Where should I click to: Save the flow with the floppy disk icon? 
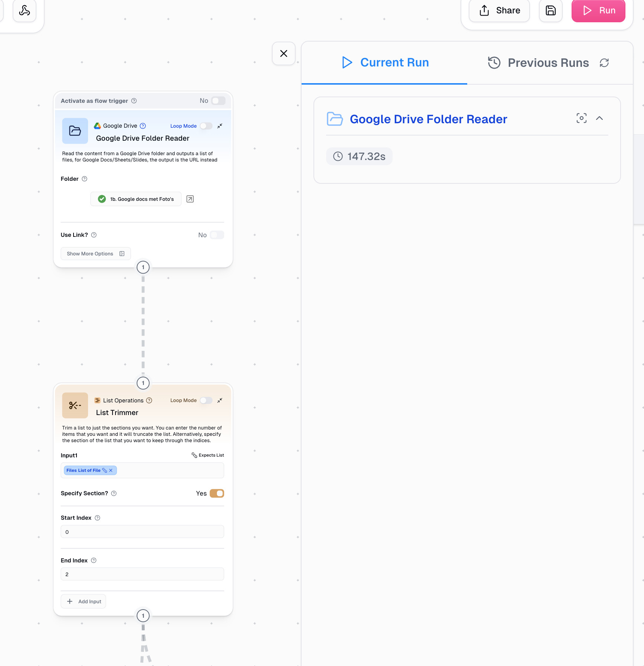coord(550,10)
